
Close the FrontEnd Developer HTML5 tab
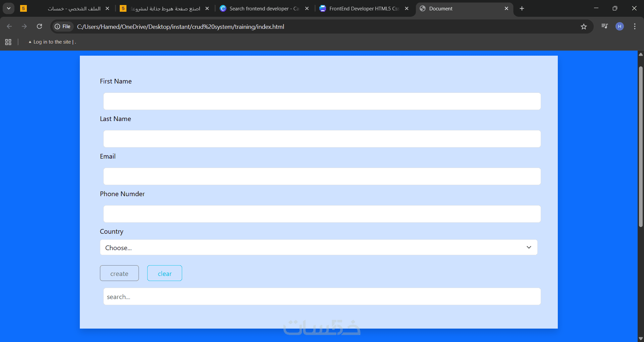(x=407, y=8)
